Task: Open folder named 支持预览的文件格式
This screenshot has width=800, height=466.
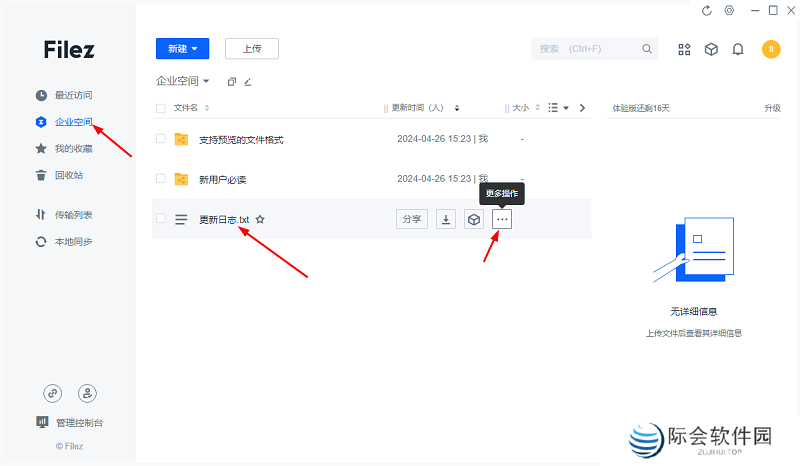Action: tap(241, 140)
